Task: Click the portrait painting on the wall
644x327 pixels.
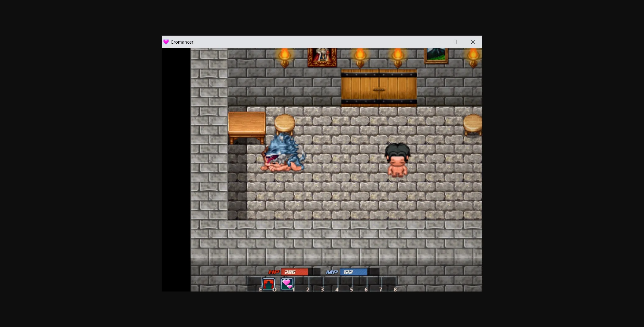Action: [x=321, y=57]
